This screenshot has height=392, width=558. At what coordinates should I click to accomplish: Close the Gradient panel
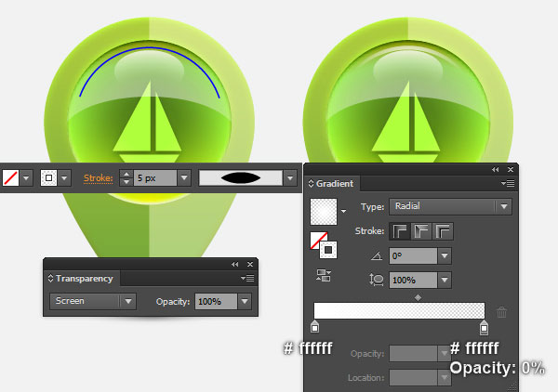511,169
